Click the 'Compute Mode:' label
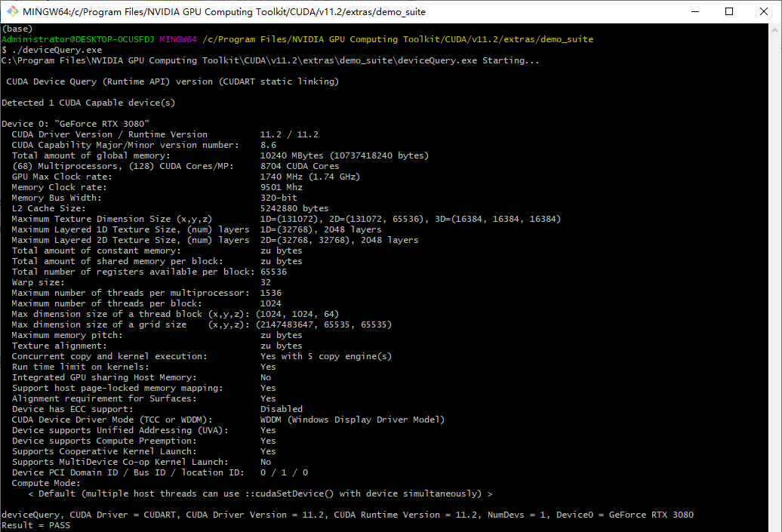The image size is (782, 532). tap(46, 483)
